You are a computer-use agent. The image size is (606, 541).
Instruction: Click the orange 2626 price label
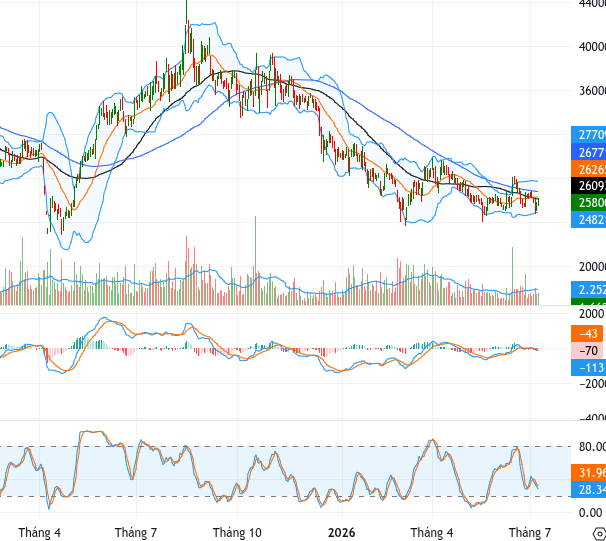point(589,169)
